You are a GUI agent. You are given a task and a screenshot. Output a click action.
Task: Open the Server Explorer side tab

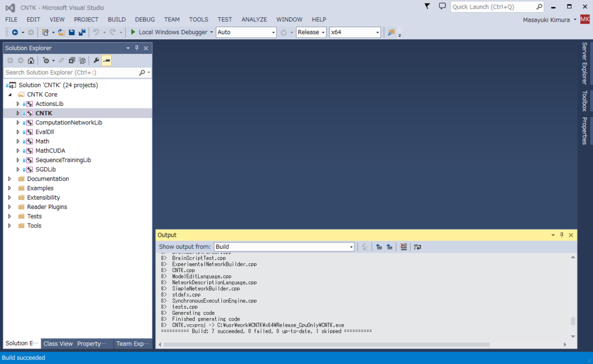click(x=585, y=63)
